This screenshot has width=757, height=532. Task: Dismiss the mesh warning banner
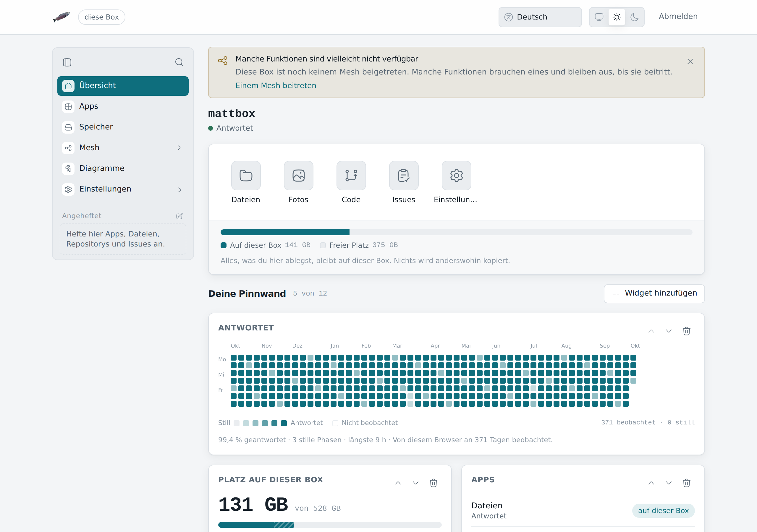[690, 62]
